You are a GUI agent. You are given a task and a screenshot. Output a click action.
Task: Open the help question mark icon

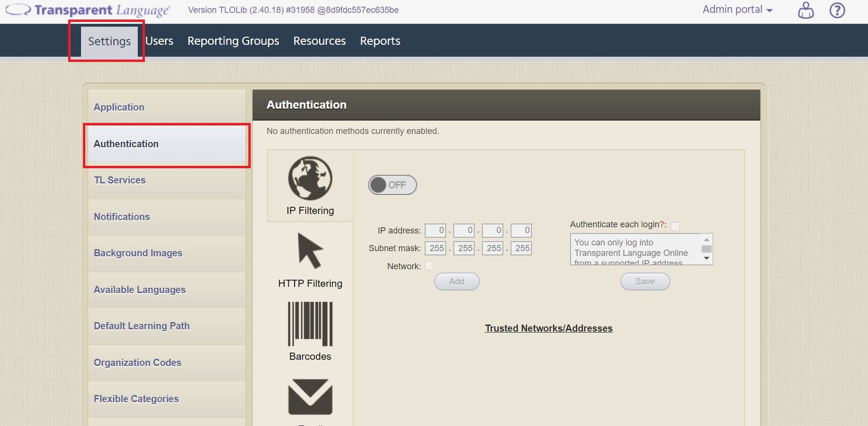tap(837, 10)
